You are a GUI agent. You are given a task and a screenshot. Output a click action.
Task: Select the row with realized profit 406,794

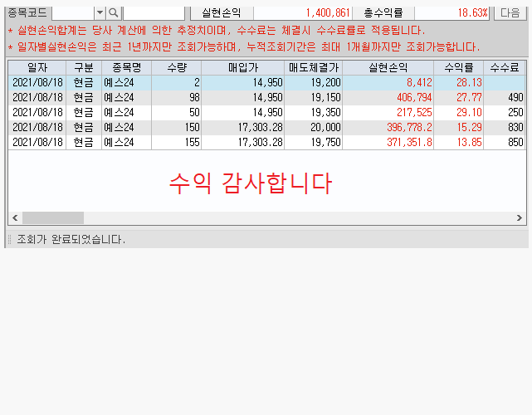[x=249, y=98]
